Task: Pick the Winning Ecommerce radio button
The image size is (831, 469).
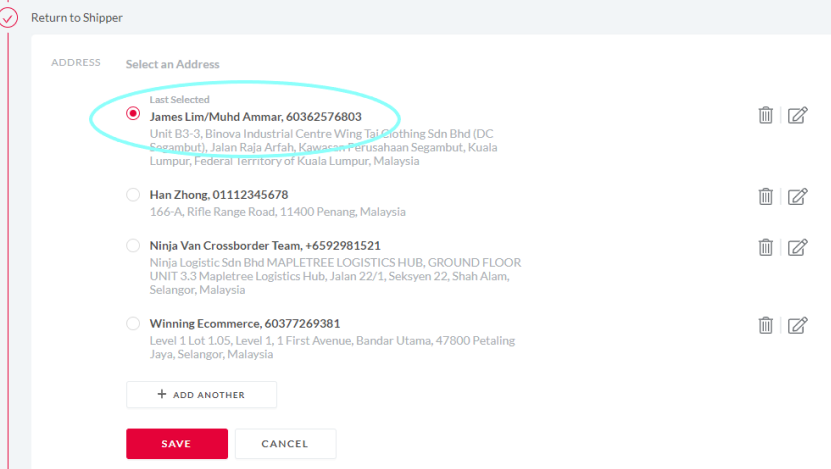Action: point(133,323)
